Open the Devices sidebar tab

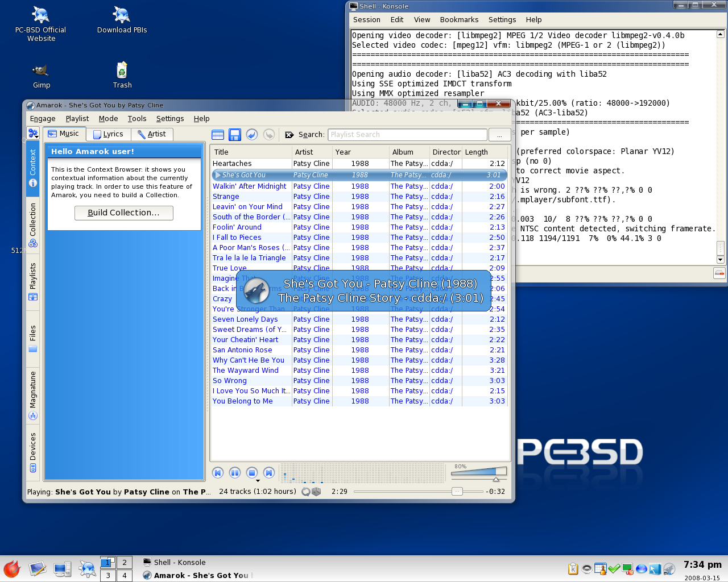click(x=33, y=452)
